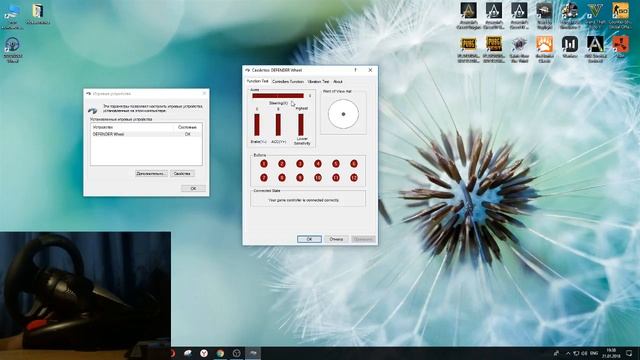Click Дополнительно button in game devices window
Screen dimensions: 640x360
(x=151, y=173)
